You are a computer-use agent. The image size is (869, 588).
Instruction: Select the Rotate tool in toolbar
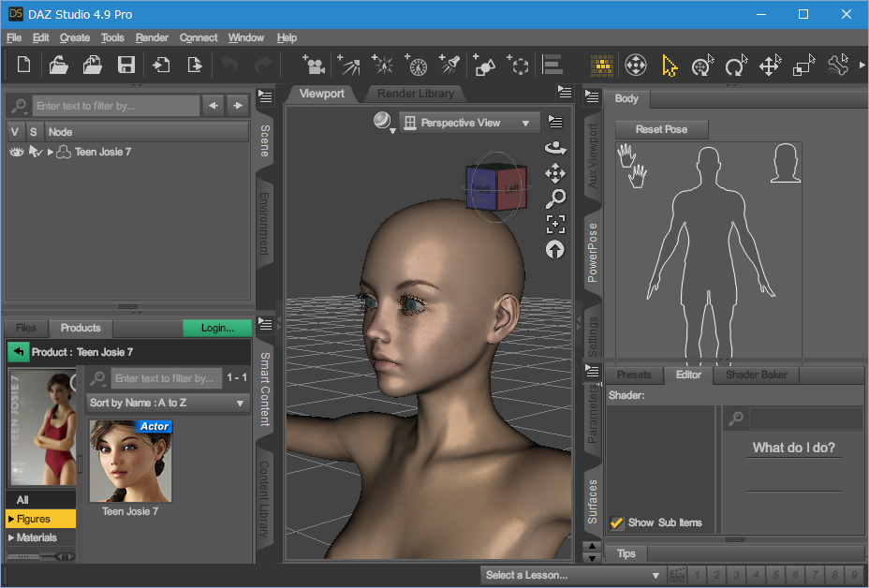click(736, 66)
